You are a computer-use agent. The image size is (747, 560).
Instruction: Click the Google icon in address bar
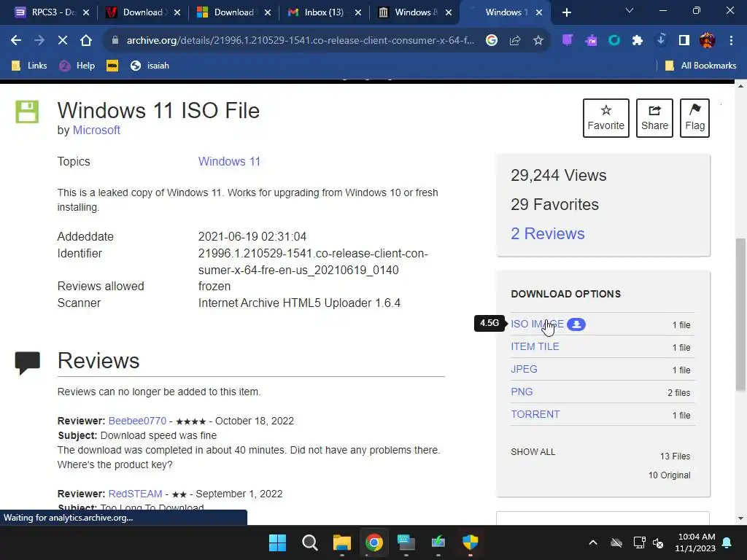[492, 41]
